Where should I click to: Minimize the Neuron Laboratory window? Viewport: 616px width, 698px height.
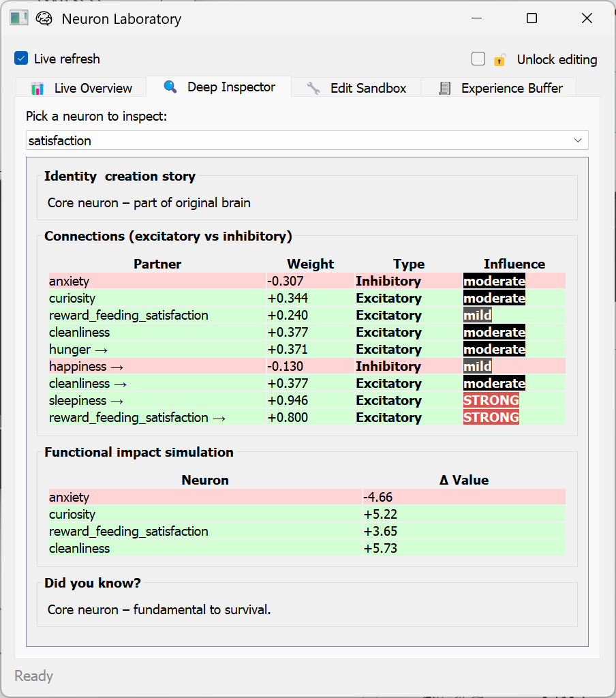[477, 18]
